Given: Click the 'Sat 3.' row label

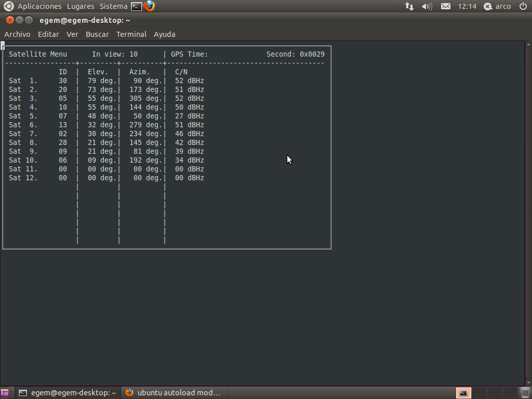Looking at the screenshot, I should (x=23, y=98).
